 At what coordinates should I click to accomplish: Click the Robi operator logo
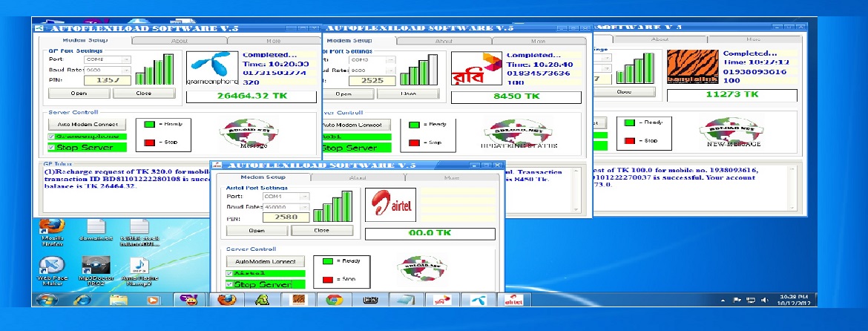(476, 69)
